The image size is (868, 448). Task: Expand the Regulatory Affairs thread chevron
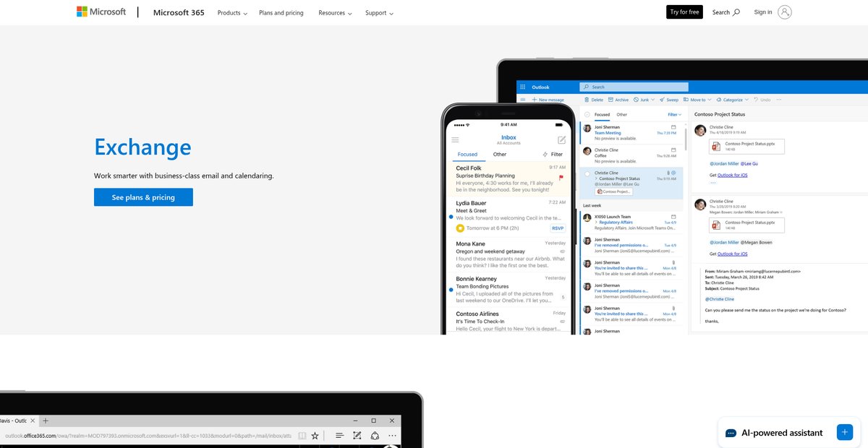point(596,222)
